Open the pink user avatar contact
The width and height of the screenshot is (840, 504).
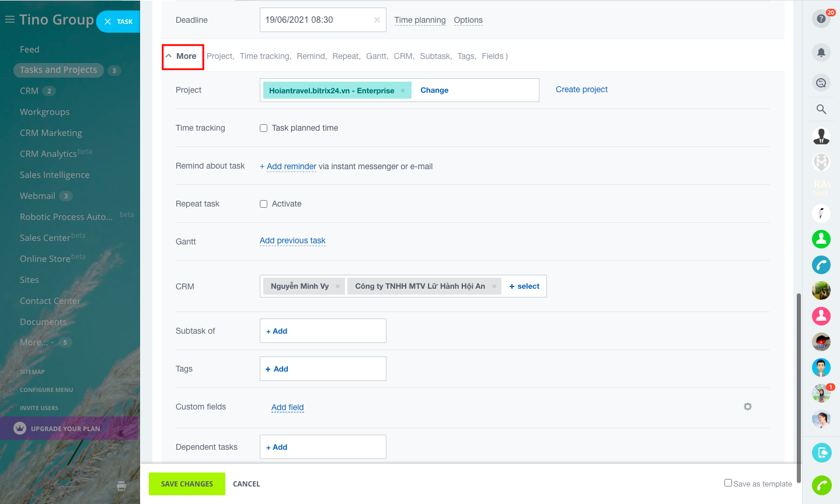(821, 316)
